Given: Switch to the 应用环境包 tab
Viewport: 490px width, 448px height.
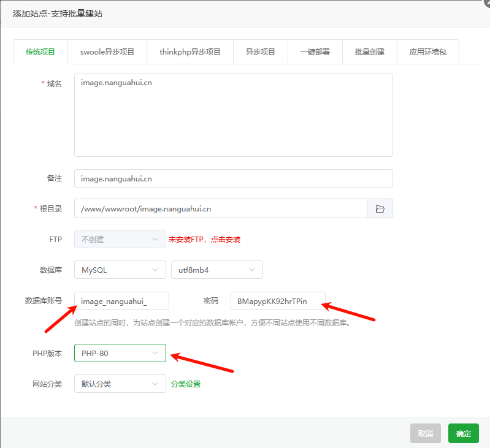Looking at the screenshot, I should click(x=427, y=52).
